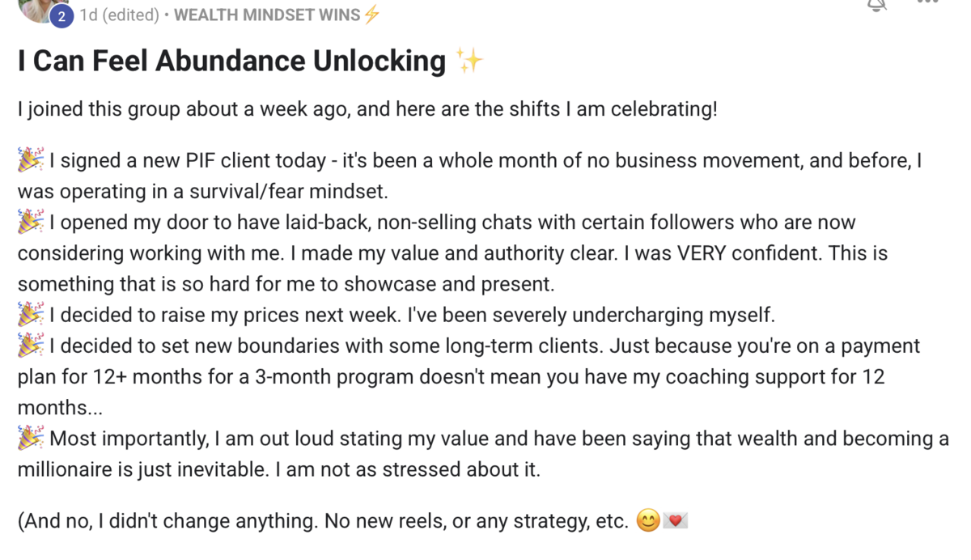Open the WEALTH MINDSET WINS category
The width and height of the screenshot is (971, 560).
tap(267, 15)
